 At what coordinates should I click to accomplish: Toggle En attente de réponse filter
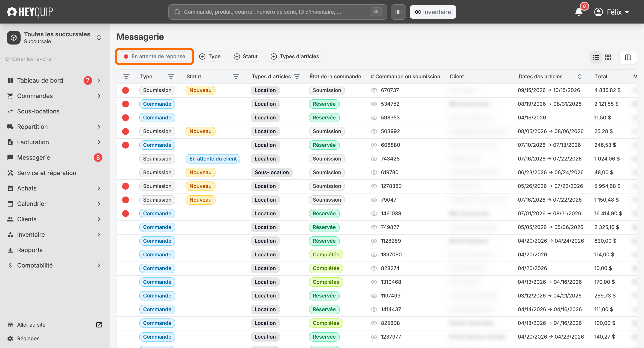point(154,57)
